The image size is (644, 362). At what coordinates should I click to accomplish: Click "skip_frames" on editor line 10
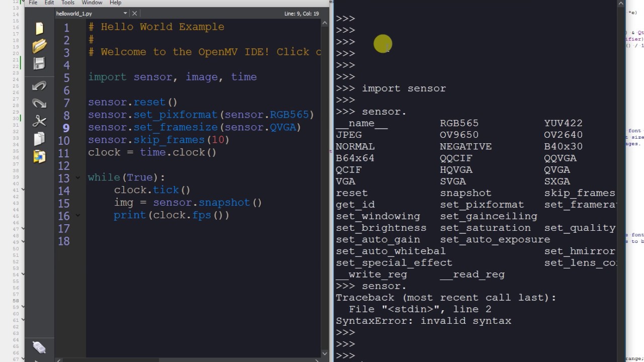(x=169, y=140)
